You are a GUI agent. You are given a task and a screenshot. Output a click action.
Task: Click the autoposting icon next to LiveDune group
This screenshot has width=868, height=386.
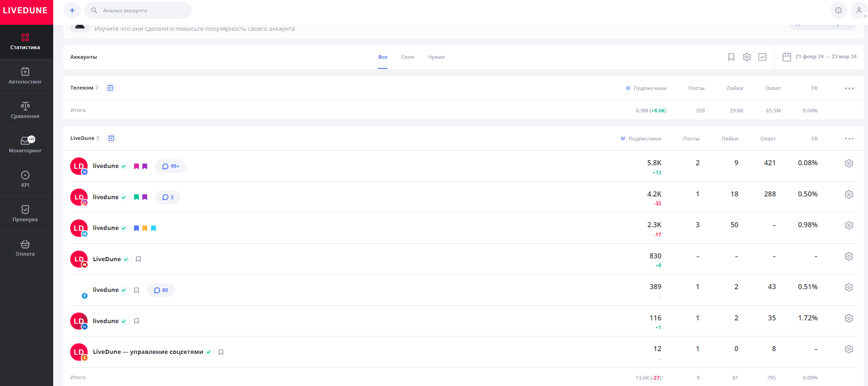111,138
